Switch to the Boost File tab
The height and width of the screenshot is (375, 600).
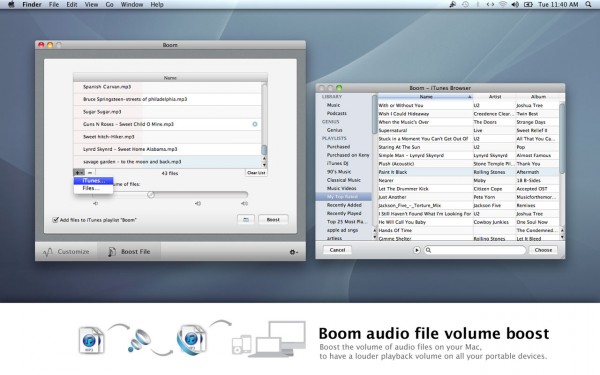(x=129, y=251)
